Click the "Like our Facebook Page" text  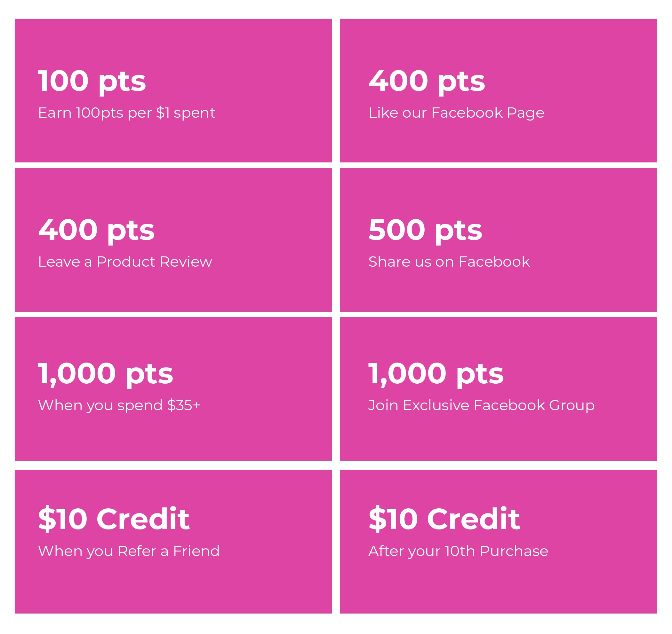456,113
